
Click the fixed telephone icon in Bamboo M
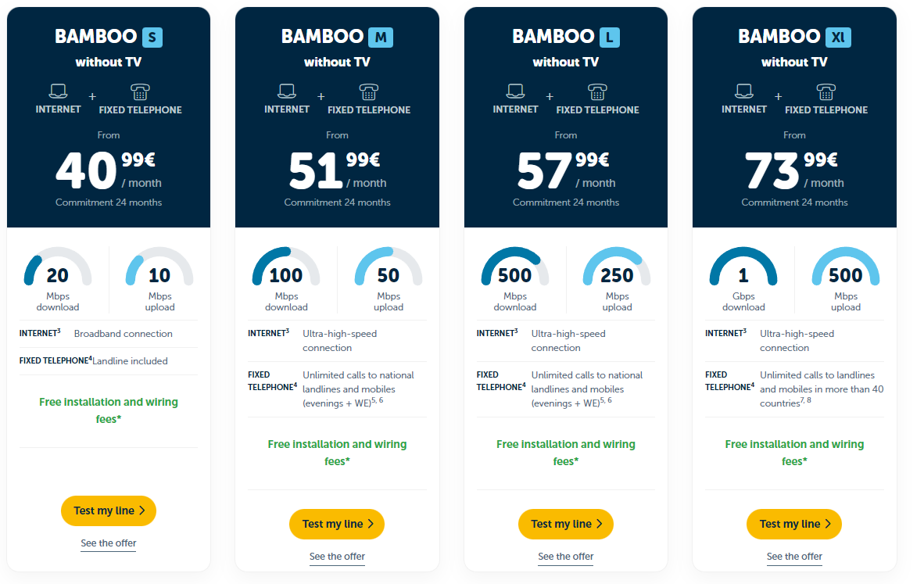pyautogui.click(x=369, y=92)
